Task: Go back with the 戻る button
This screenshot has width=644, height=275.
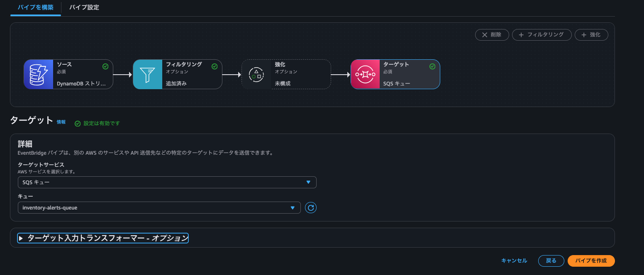Action: pos(551,260)
